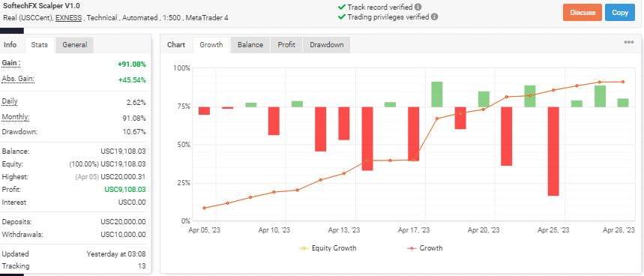644x276 pixels.
Task: Click the Yesterday at 03:08 updated value
Action: pyautogui.click(x=115, y=253)
